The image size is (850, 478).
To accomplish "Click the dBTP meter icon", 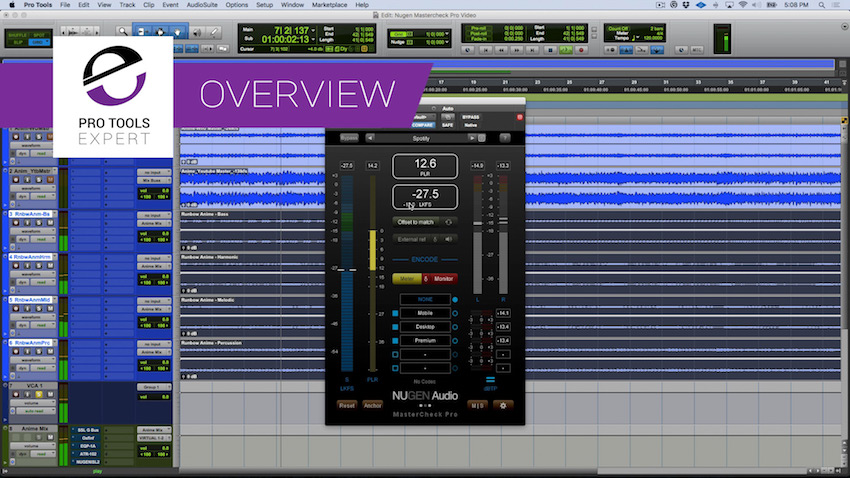I will 490,379.
